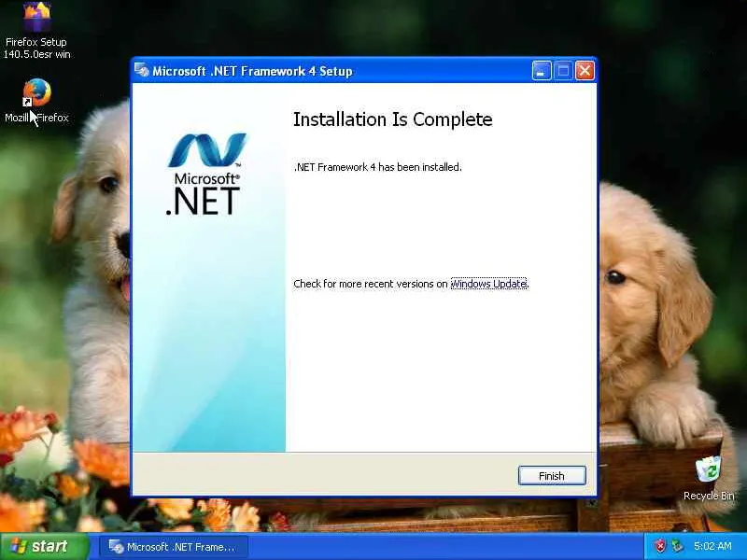Click the Finish button
The width and height of the screenshot is (747, 560).
(552, 476)
